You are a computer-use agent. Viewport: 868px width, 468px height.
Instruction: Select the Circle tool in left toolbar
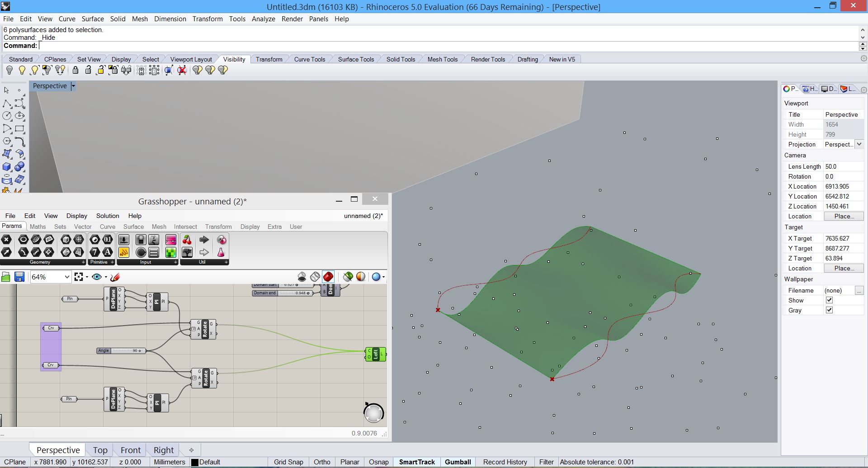click(x=7, y=116)
